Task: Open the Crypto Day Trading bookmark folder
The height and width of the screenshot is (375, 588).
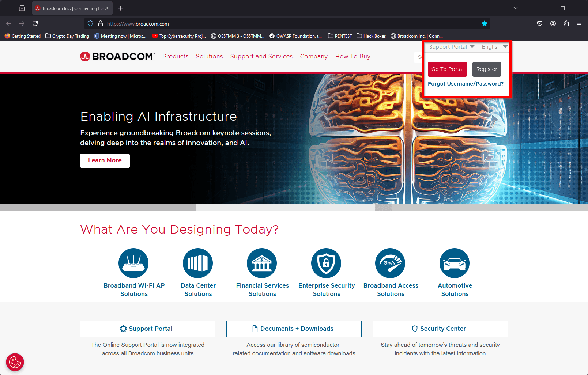Action: (x=67, y=36)
